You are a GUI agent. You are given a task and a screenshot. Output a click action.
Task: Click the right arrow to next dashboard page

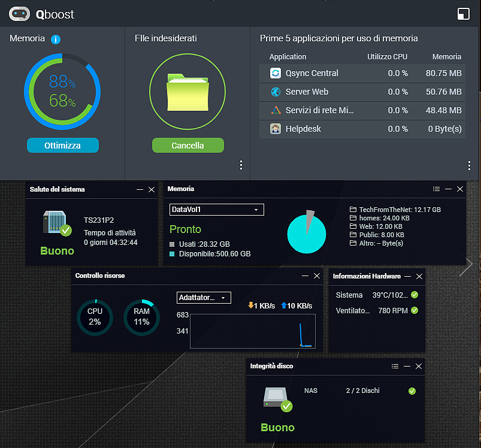466,267
